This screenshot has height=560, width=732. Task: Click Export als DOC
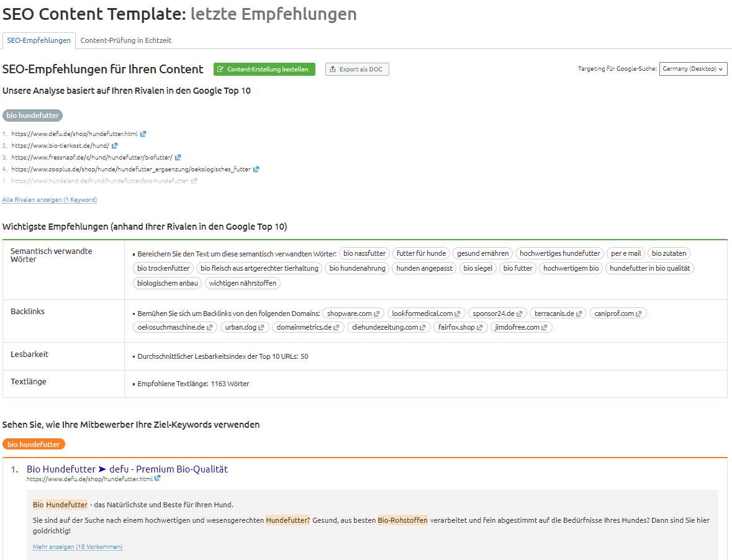(x=357, y=69)
